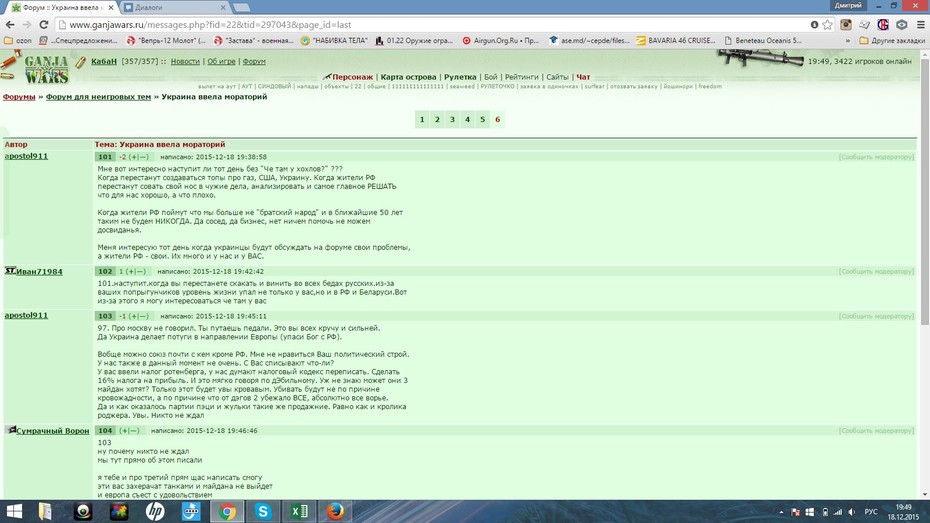
Task: Click the taskbar clock showing 19:49
Action: tap(903, 512)
